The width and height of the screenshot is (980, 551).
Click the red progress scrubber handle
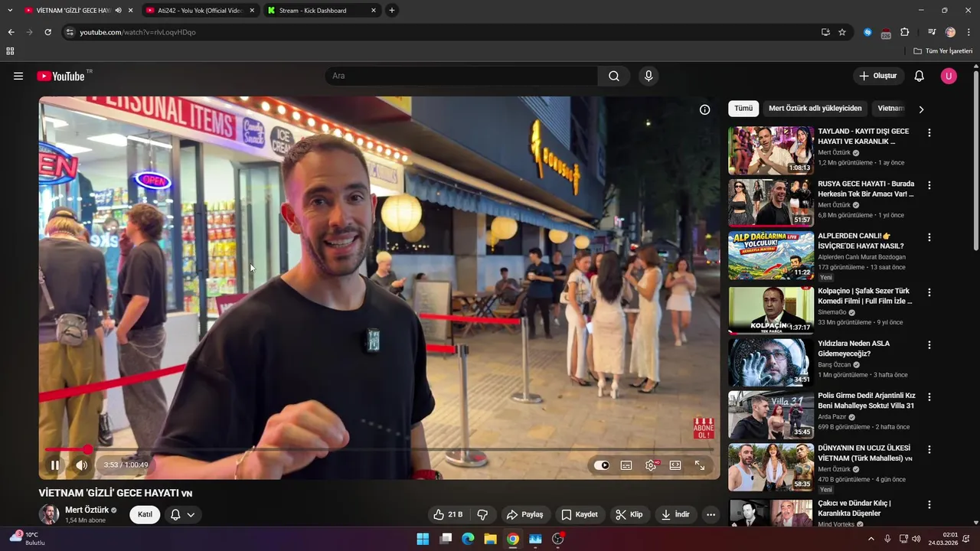coord(87,450)
